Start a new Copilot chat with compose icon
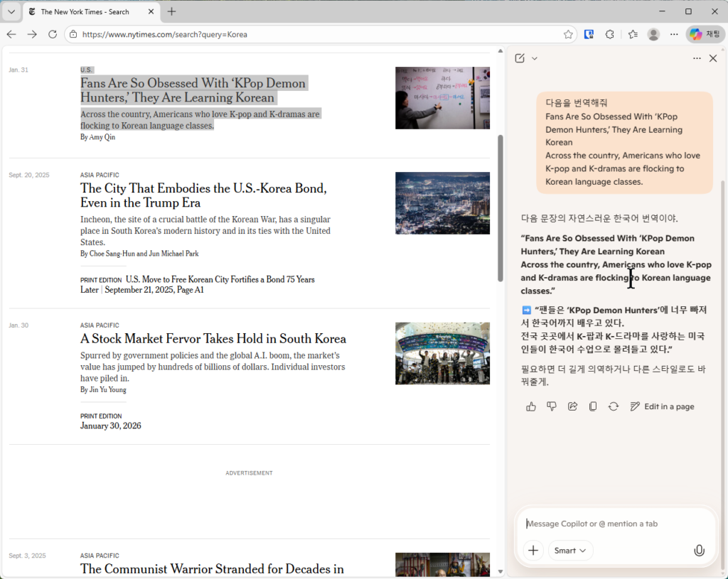728x579 pixels. 520,58
